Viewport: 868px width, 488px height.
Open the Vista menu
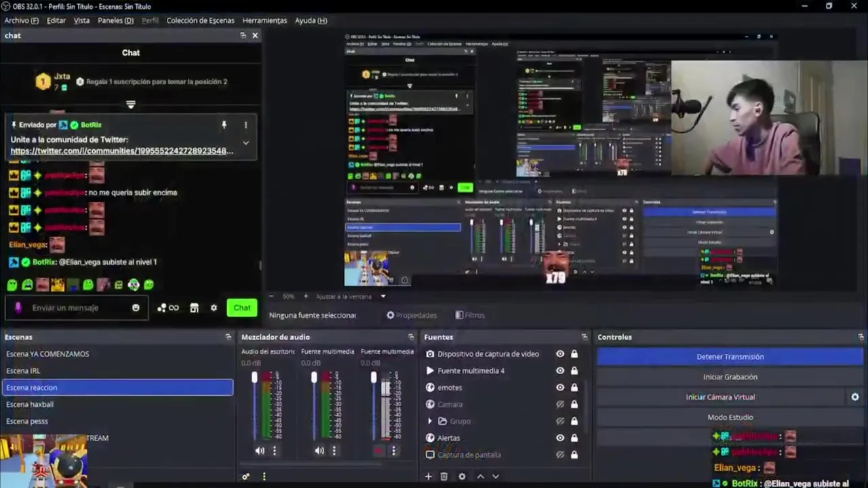pos(81,20)
